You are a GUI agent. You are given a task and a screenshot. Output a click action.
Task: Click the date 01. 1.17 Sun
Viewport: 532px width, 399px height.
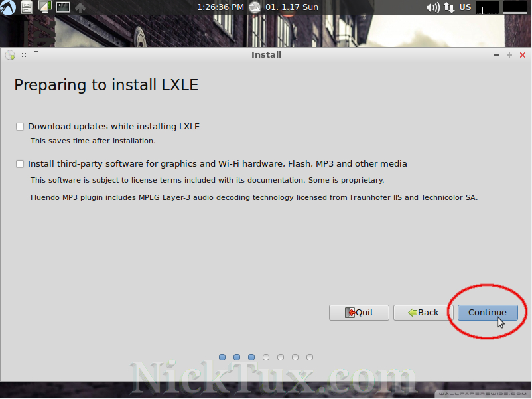click(292, 7)
